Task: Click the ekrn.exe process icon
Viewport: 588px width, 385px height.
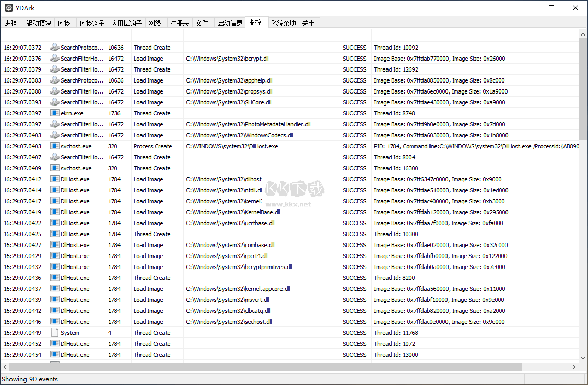Action: [54, 113]
